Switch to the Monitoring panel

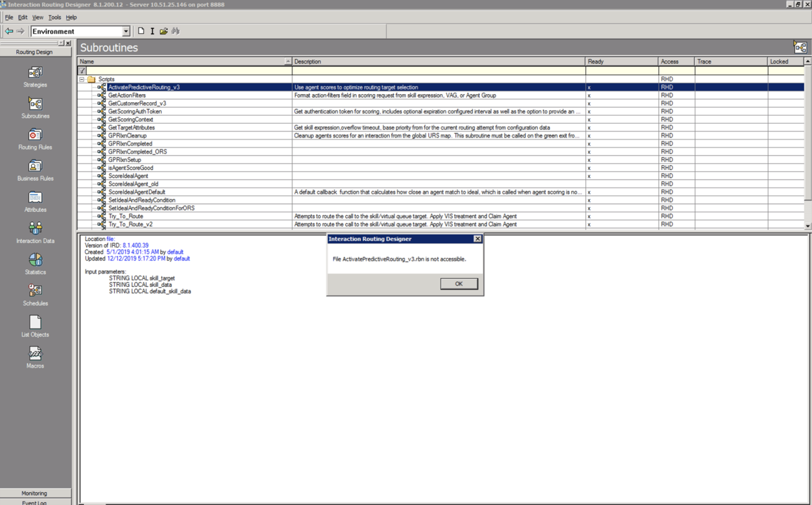point(35,493)
